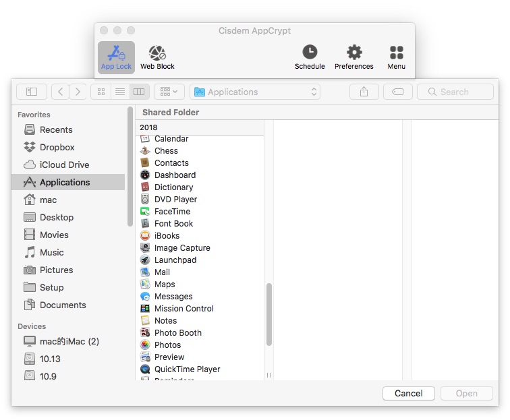Open the mac home folder
This screenshot has width=510, height=420.
(x=68, y=200)
